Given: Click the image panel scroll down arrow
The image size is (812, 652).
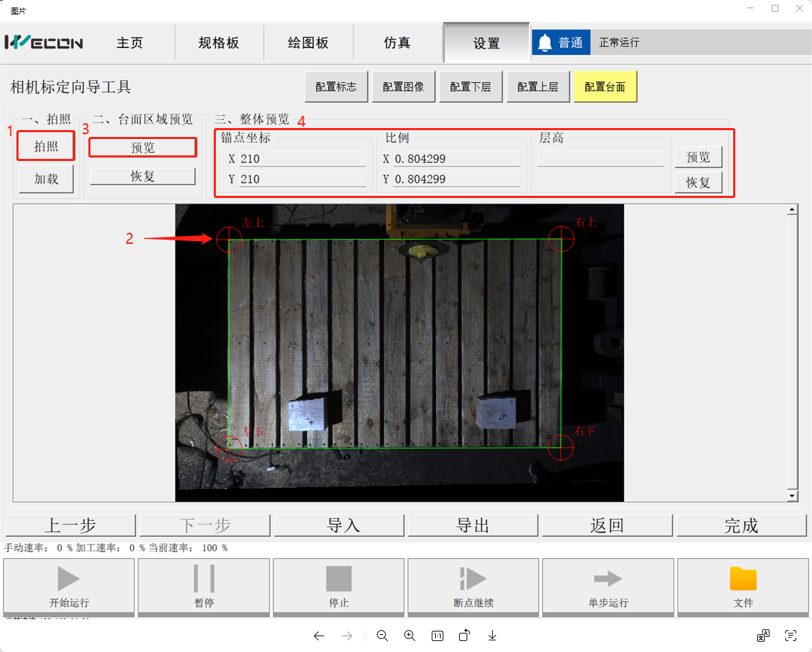Looking at the screenshot, I should click(793, 496).
